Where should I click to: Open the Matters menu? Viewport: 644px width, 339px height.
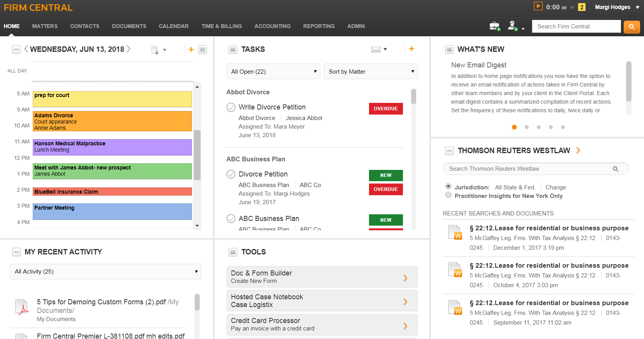click(45, 26)
